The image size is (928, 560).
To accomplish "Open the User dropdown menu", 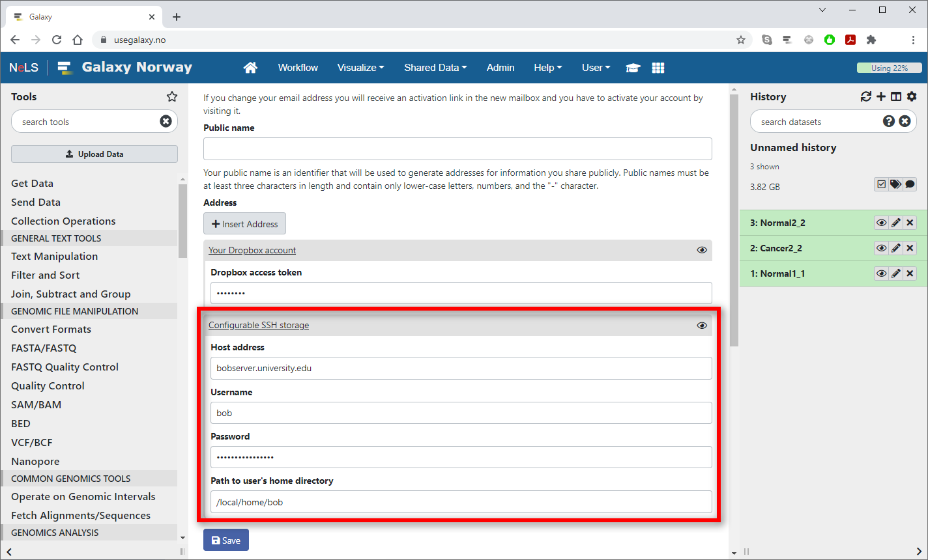I will click(596, 68).
